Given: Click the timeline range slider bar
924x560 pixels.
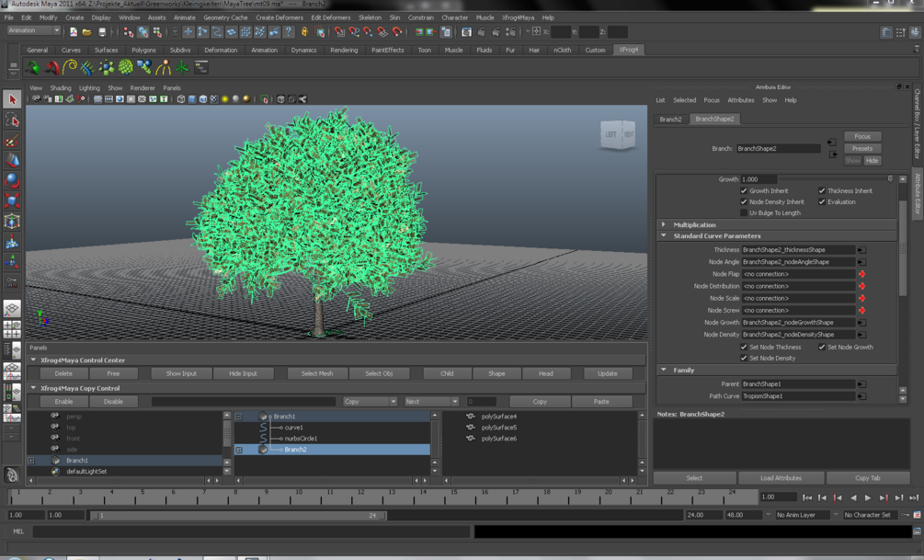Looking at the screenshot, I should (x=238, y=515).
